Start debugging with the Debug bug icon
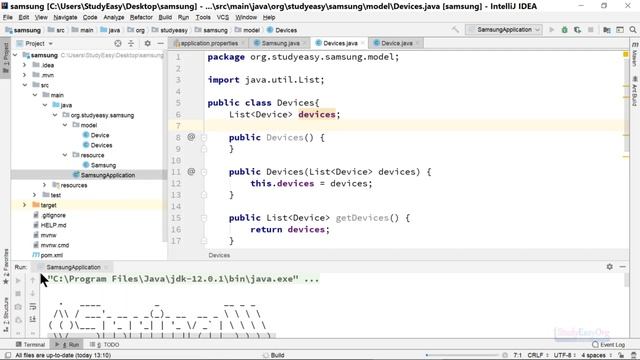This screenshot has height=360, width=640. pyautogui.click(x=564, y=30)
